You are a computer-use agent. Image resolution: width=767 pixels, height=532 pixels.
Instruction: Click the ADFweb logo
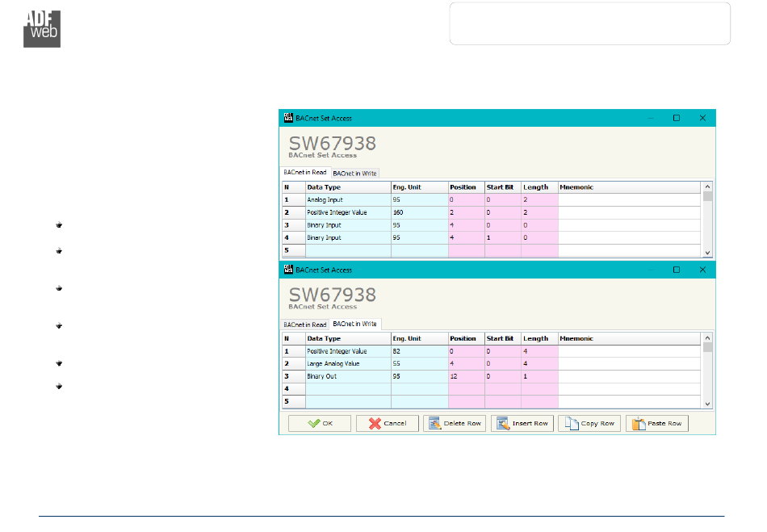(x=42, y=29)
